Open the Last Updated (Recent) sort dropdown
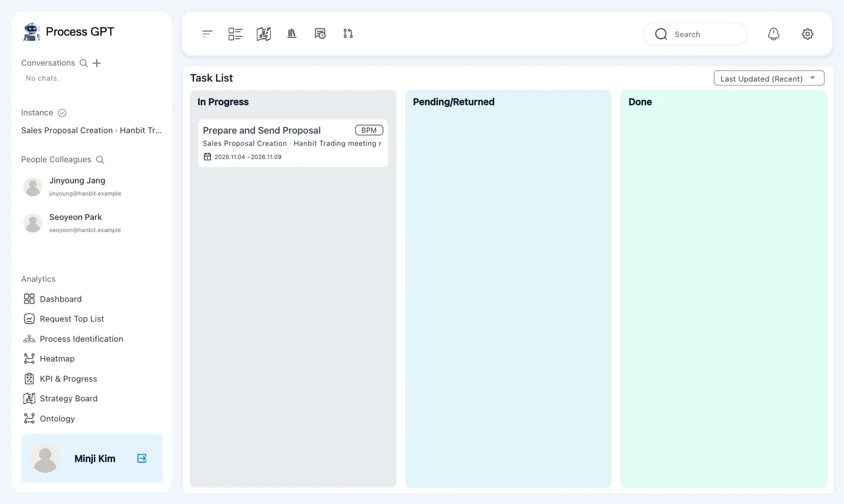This screenshot has width=844, height=504. (x=769, y=78)
